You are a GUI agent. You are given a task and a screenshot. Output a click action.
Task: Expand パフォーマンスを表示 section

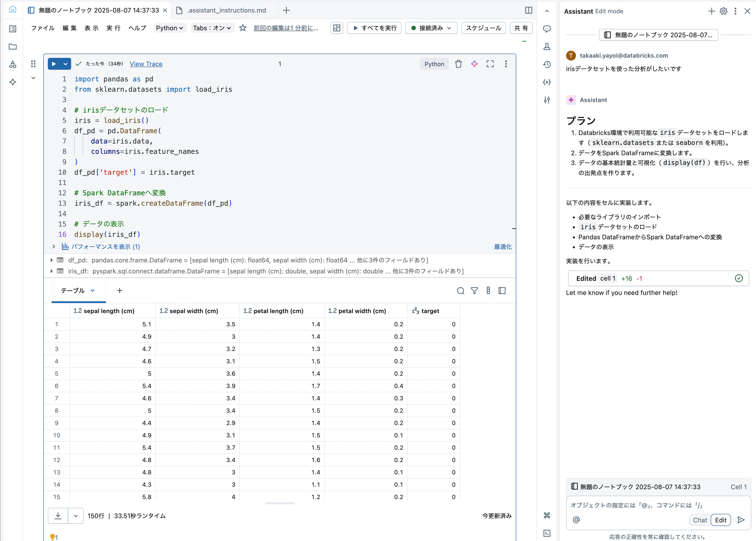54,247
